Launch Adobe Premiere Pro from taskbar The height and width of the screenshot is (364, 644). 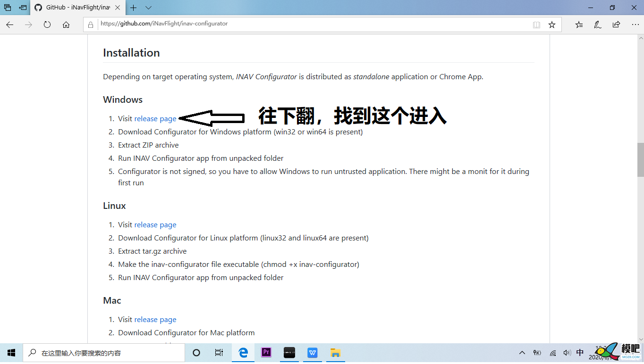point(266,353)
